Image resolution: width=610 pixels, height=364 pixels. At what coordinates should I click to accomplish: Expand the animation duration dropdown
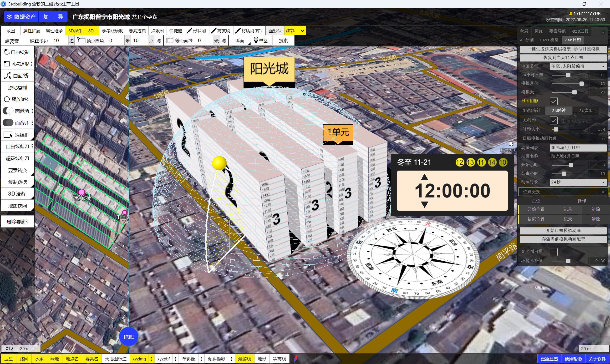[x=578, y=182]
